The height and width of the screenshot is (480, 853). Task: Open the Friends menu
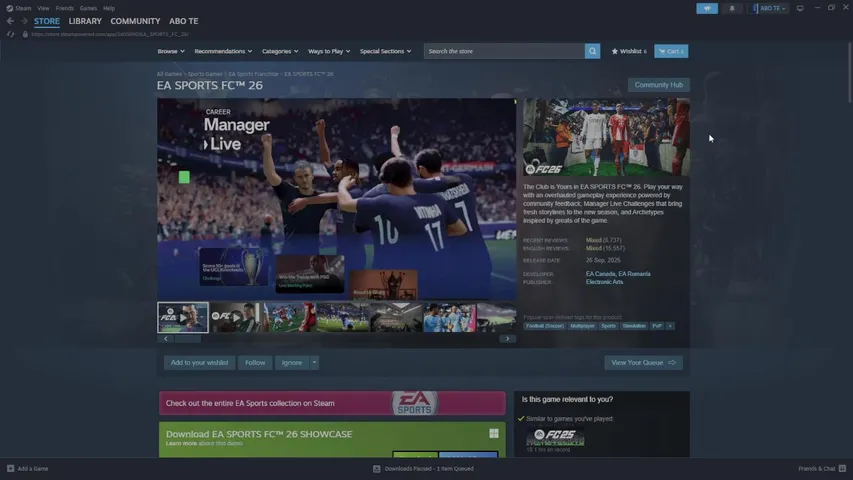(64, 8)
